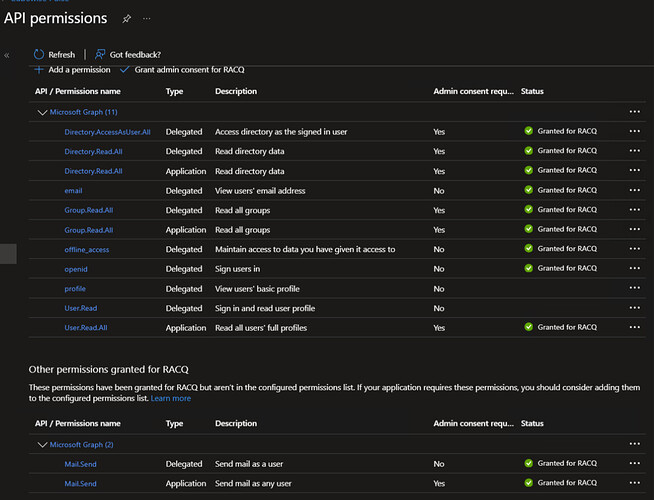Sort by the Status column header

[x=534, y=91]
